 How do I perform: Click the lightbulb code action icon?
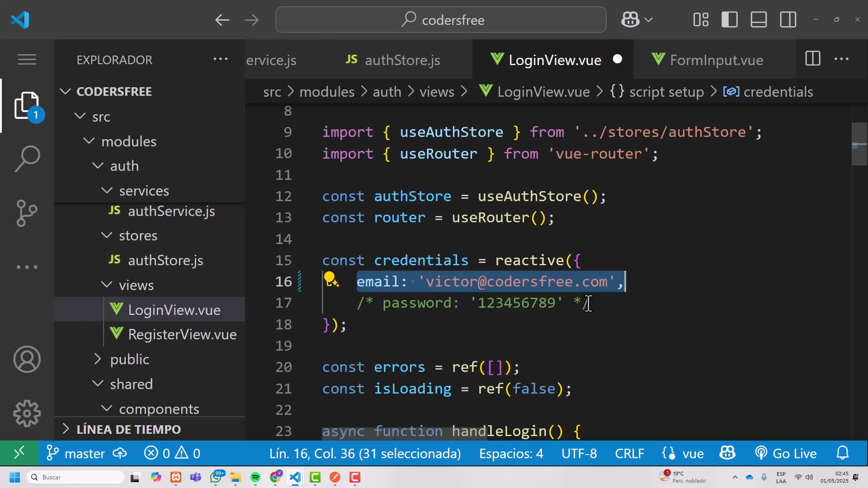tap(330, 280)
